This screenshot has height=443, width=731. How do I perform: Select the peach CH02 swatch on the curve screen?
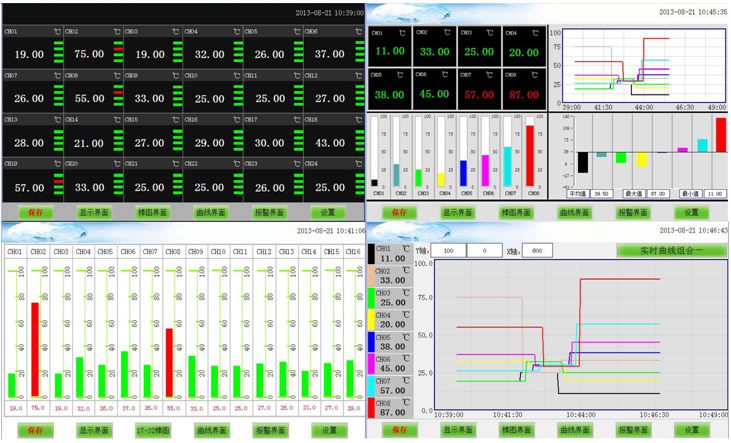371,276
